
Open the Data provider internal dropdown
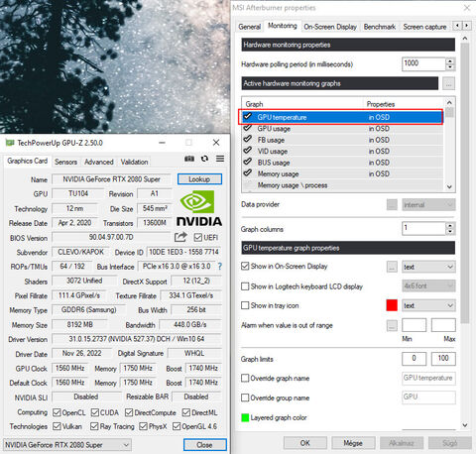pos(428,205)
